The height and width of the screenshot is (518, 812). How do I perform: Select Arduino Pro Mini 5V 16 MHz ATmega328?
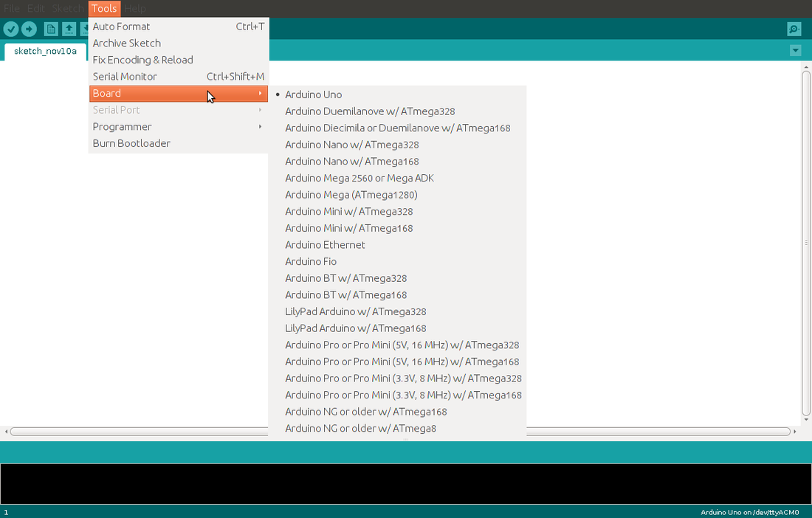point(397,345)
